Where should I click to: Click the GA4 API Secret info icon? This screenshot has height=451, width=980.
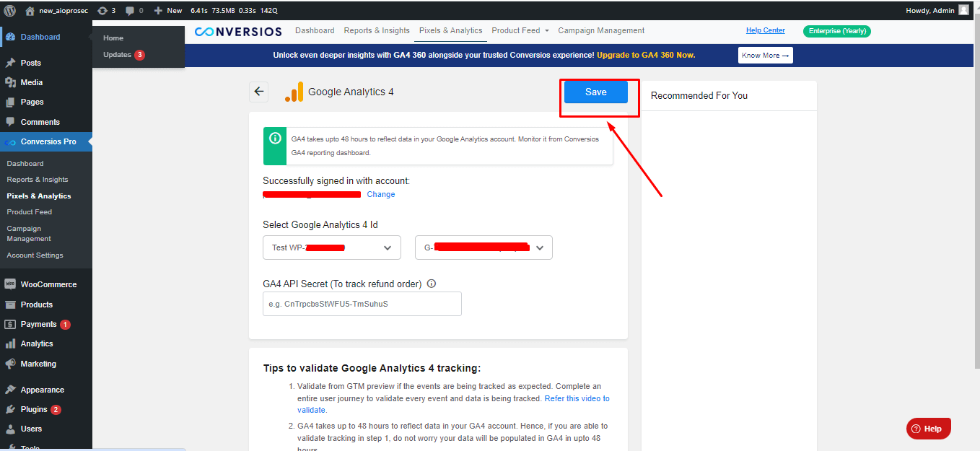[x=432, y=284]
